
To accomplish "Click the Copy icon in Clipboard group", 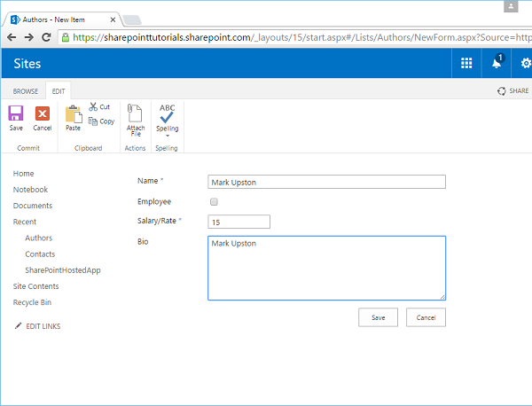I will pyautogui.click(x=94, y=121).
